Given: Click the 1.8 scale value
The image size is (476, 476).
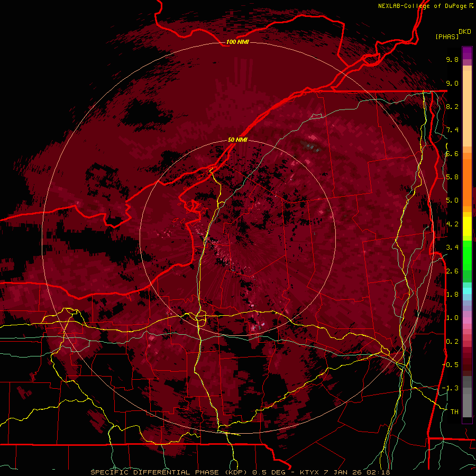Looking at the screenshot, I should click(452, 295).
